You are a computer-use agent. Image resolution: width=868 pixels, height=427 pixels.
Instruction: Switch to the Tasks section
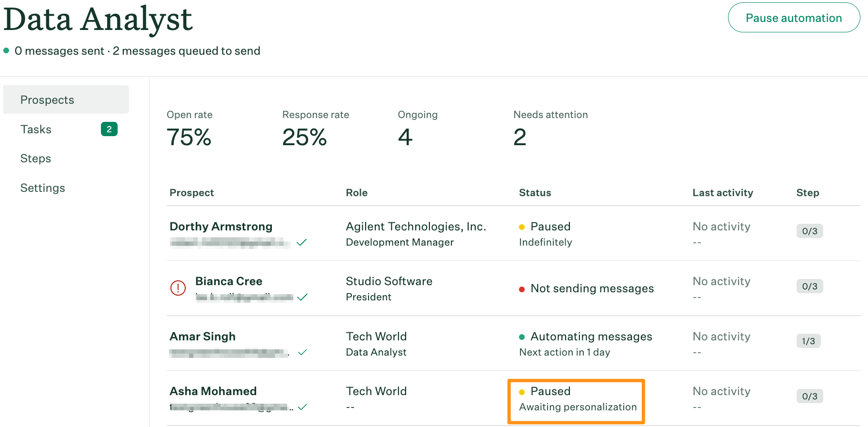(36, 129)
